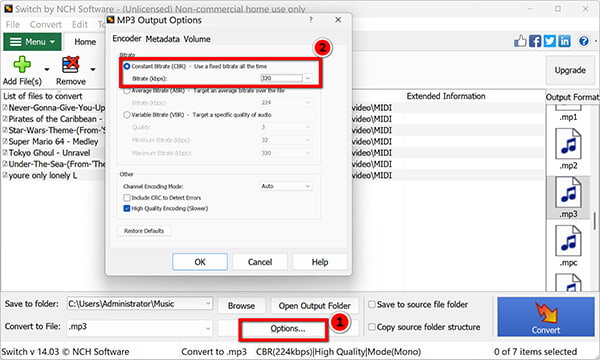The image size is (600, 360).
Task: Select the Pirates of the Caribbean file row
Action: pyautogui.click(x=54, y=119)
